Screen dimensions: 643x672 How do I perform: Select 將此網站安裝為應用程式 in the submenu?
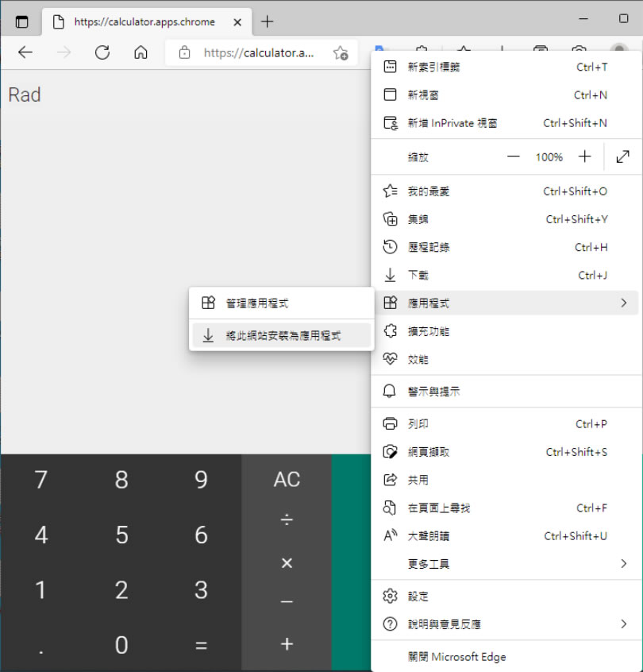(x=282, y=335)
